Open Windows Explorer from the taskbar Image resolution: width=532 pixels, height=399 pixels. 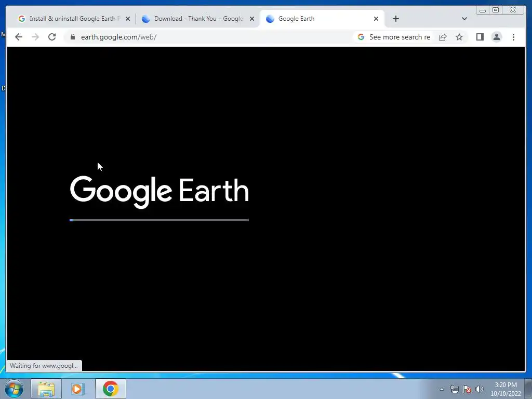pos(46,389)
